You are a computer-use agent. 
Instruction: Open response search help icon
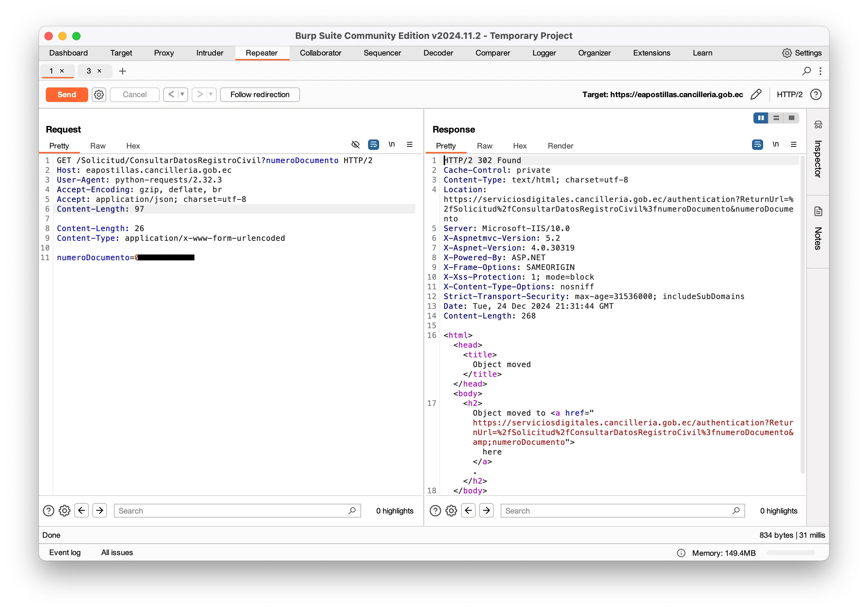435,511
